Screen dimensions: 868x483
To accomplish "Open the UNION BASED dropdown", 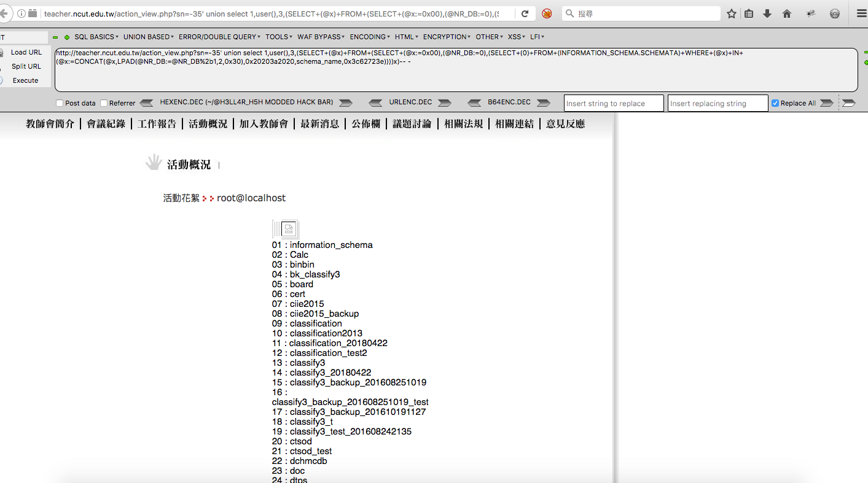I will click(x=149, y=37).
